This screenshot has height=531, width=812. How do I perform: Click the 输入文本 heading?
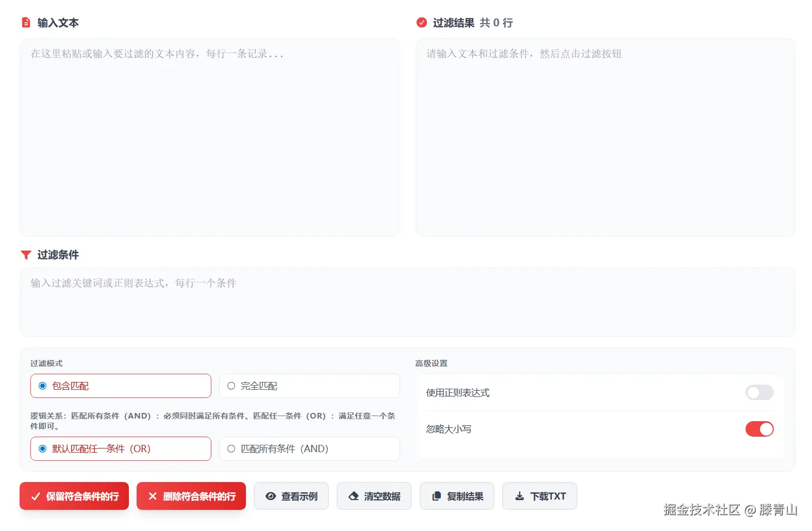click(58, 23)
